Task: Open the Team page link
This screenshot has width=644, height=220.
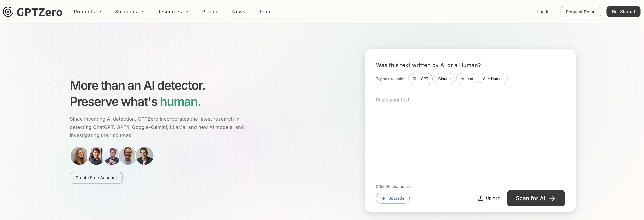Action: (265, 12)
